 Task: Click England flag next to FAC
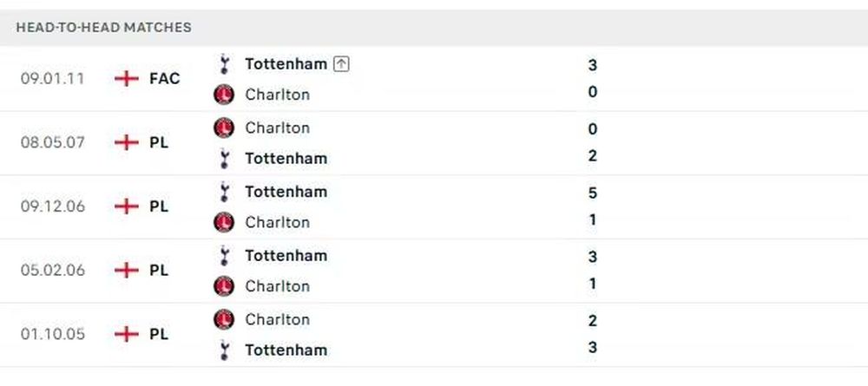pos(126,79)
